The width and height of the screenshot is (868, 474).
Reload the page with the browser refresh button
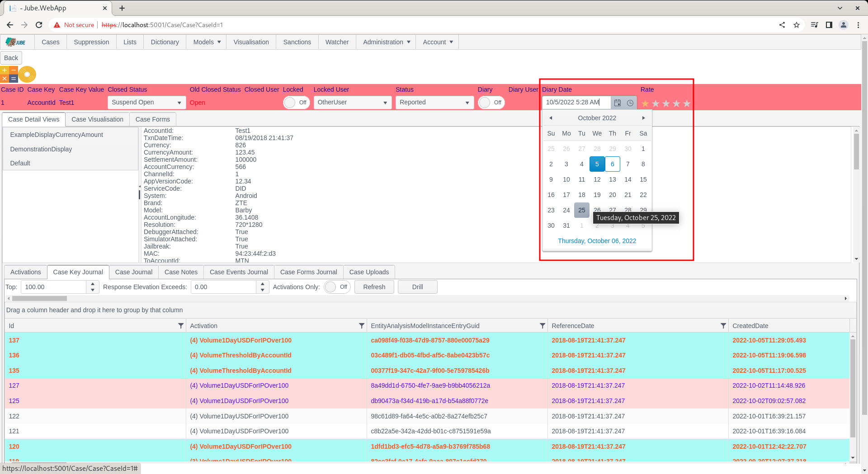(x=39, y=25)
